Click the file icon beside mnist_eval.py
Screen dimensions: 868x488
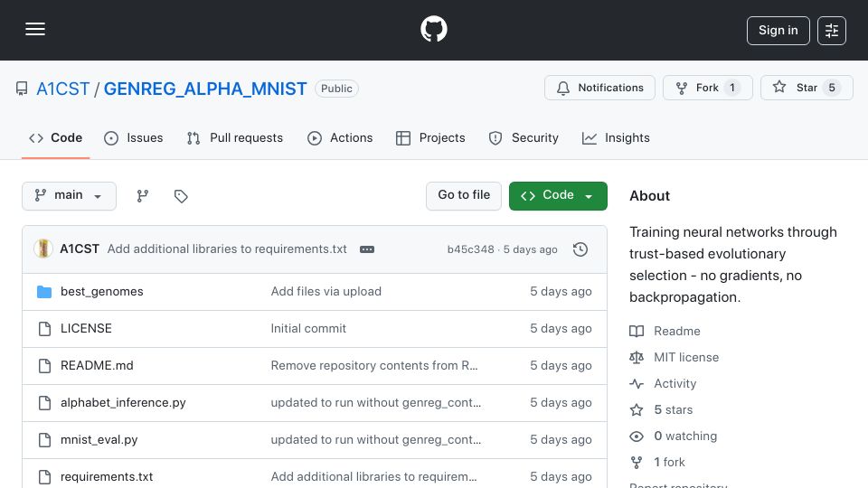pos(44,440)
